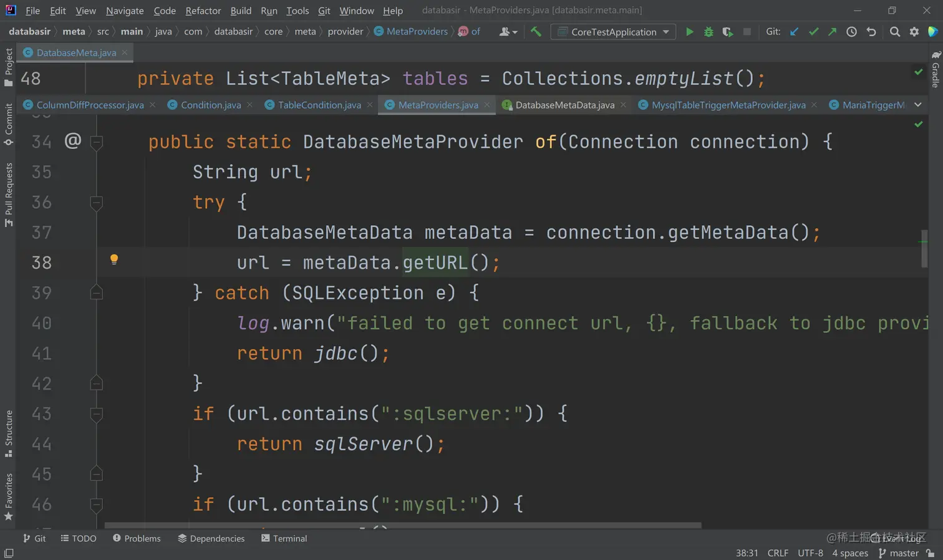Close the ColumnDiffProcessor.java tab
Screen dimensions: 943x560
pyautogui.click(x=152, y=105)
